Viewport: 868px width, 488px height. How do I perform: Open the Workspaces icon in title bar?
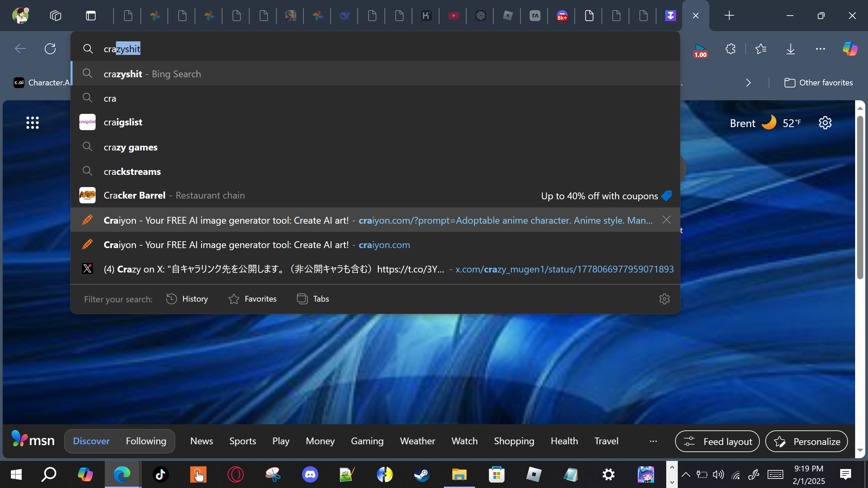56,16
